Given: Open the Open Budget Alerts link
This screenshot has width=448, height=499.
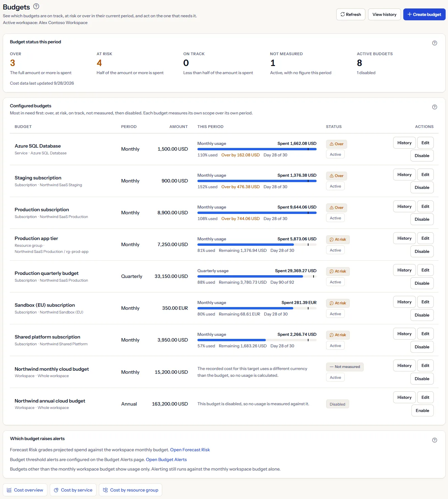Looking at the screenshot, I should 166,460.
